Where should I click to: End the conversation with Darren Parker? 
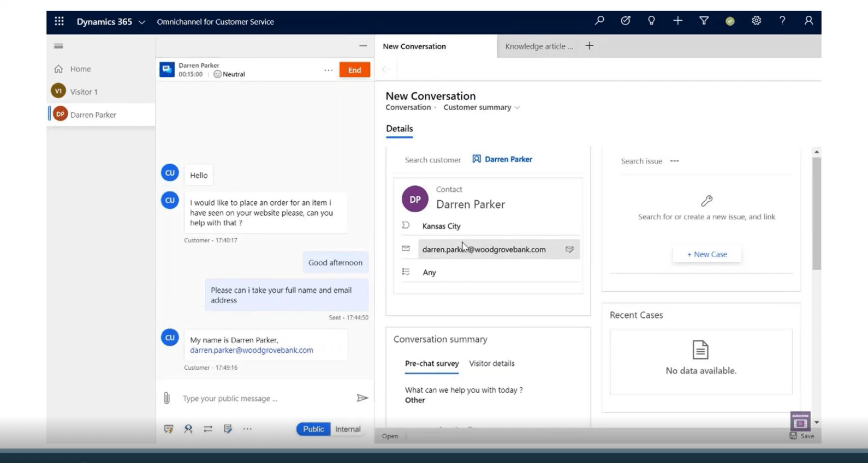[354, 70]
